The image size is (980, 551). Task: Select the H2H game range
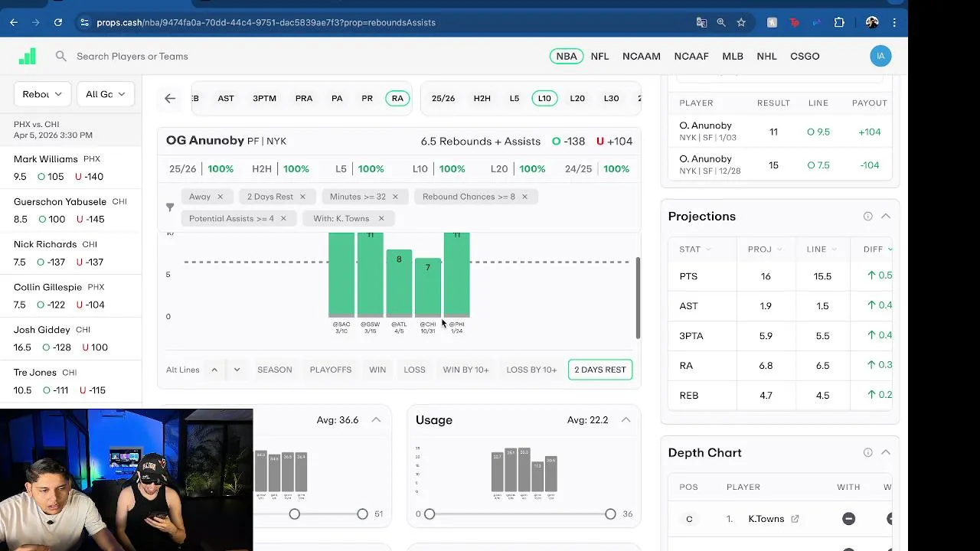pos(482,98)
